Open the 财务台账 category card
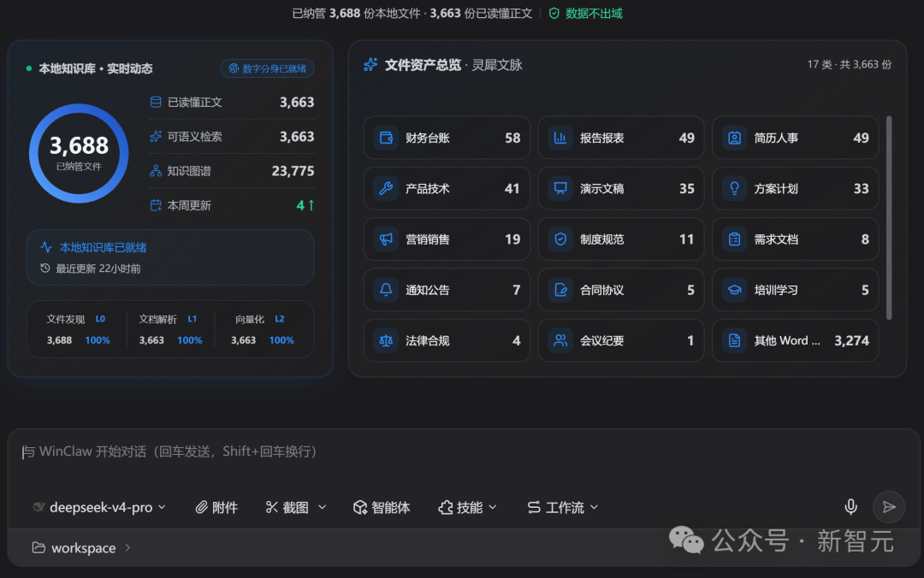Viewport: 924px width, 578px height. [447, 138]
